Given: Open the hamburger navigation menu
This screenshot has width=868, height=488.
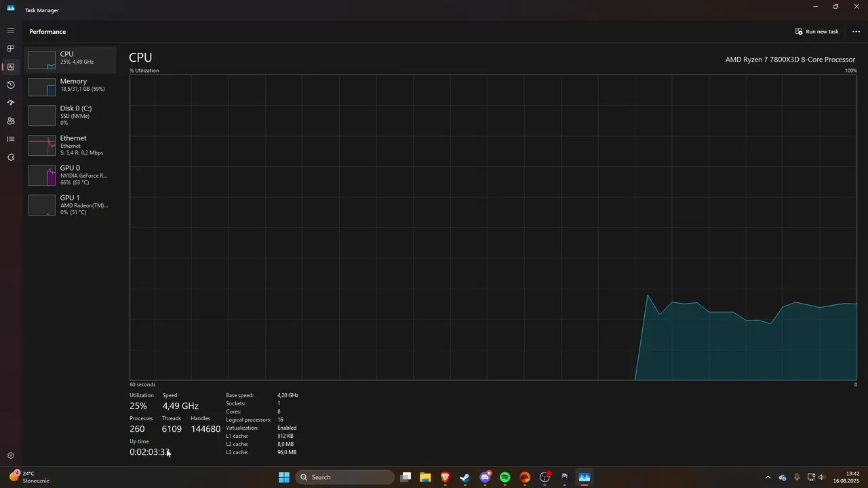Looking at the screenshot, I should click(11, 31).
